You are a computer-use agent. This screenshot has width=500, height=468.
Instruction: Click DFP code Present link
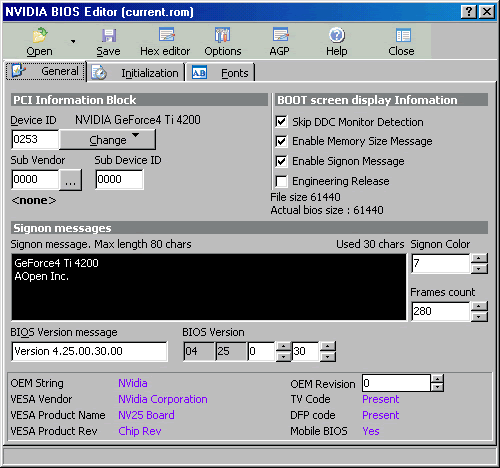point(380,415)
